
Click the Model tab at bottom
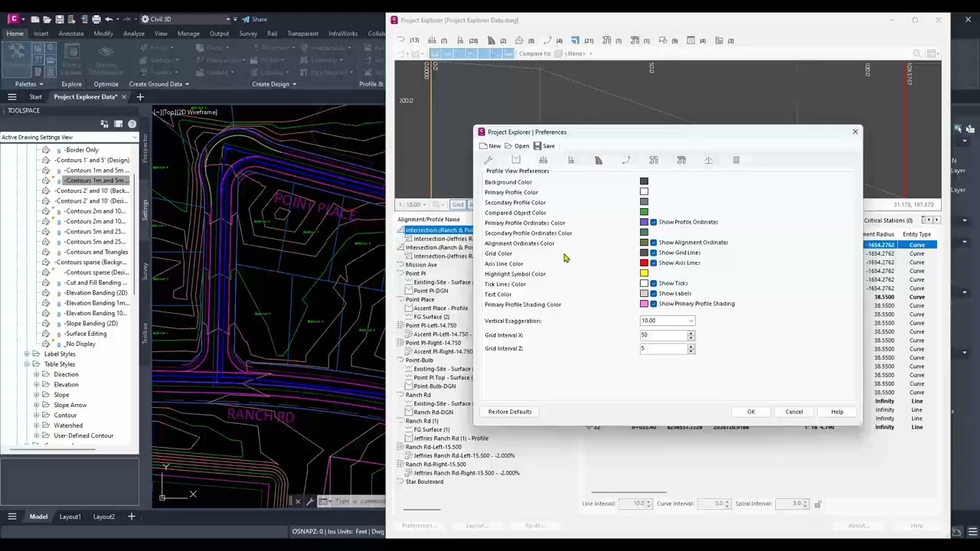pos(38,517)
